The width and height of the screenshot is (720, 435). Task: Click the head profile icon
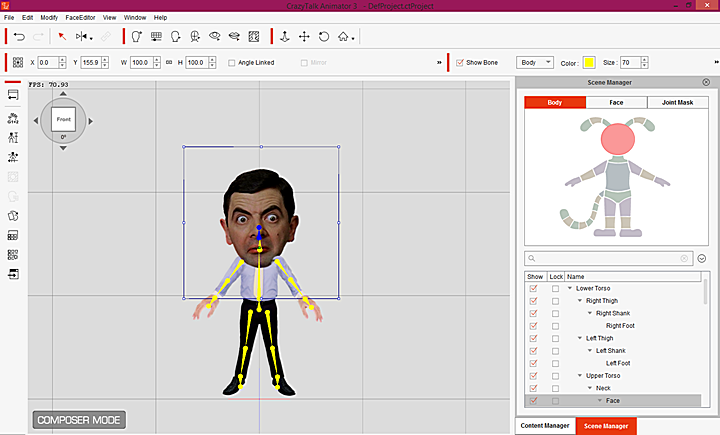click(x=175, y=36)
